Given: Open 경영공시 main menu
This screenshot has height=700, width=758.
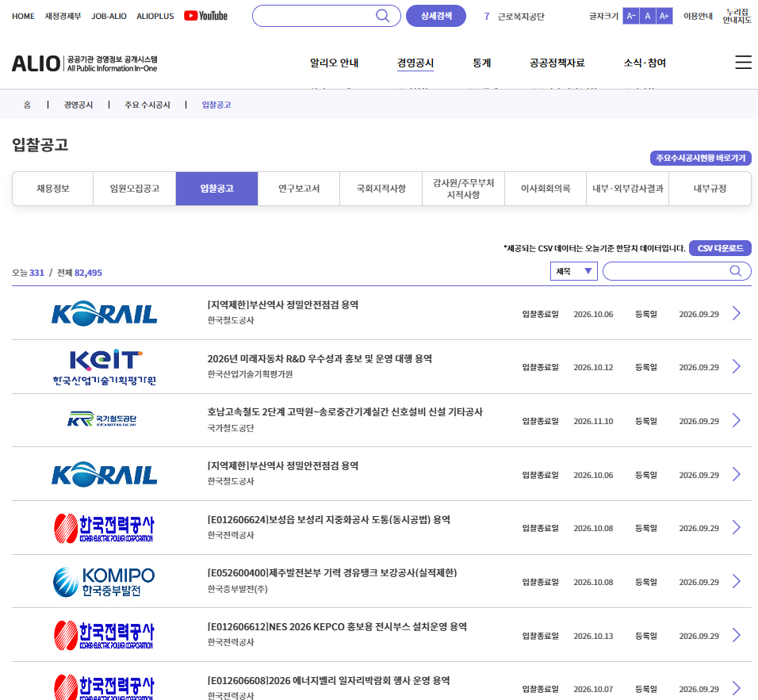Looking at the screenshot, I should (x=415, y=63).
